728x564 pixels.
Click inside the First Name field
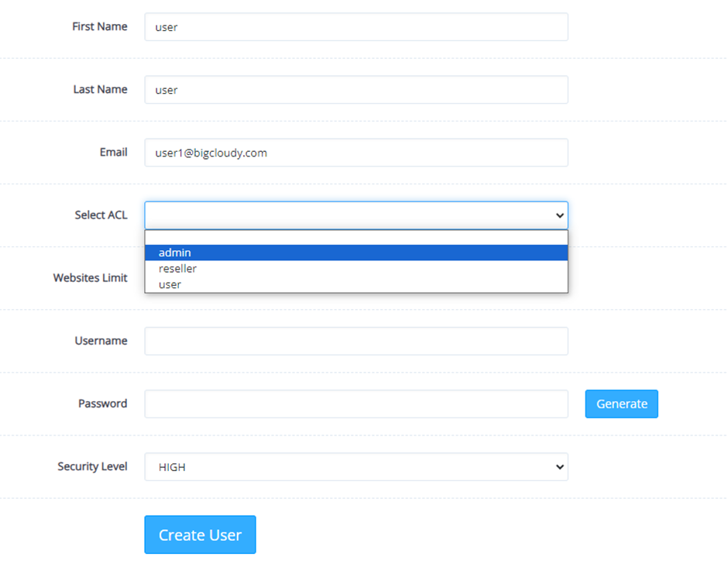[x=355, y=26]
